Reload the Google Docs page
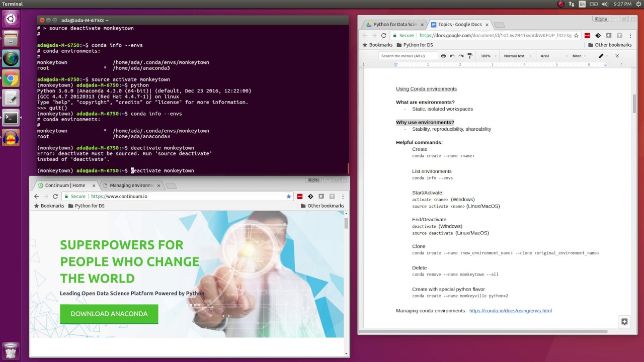Image resolution: width=644 pixels, height=362 pixels. pos(383,36)
